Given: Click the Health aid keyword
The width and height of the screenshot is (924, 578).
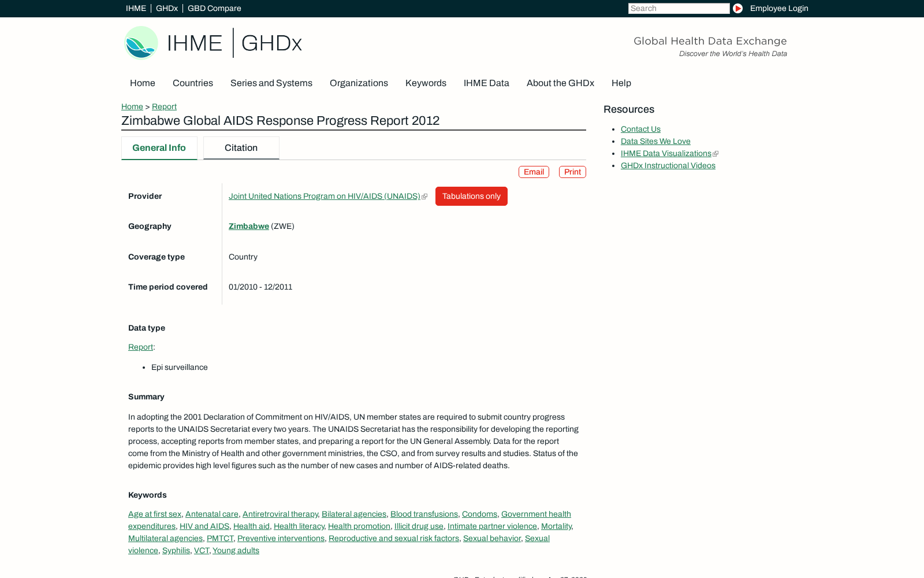Looking at the screenshot, I should point(251,526).
